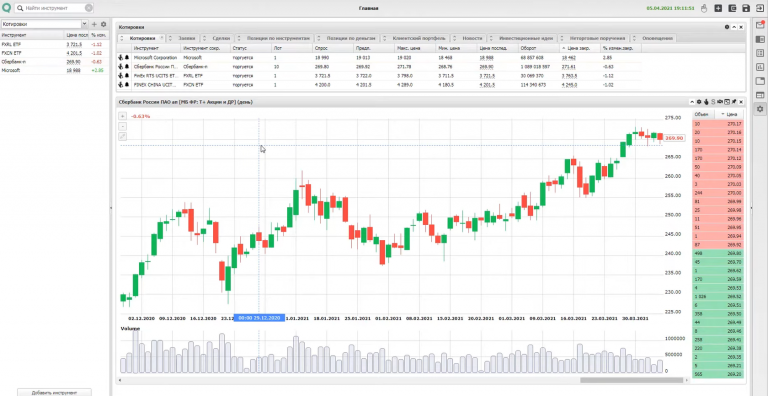Click the camera snapshot icon in chart header

(x=720, y=102)
